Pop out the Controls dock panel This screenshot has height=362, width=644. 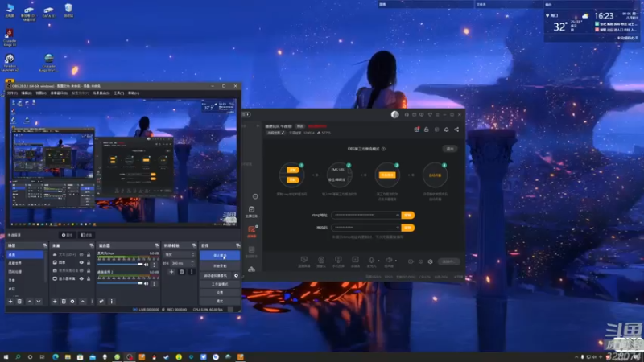237,245
